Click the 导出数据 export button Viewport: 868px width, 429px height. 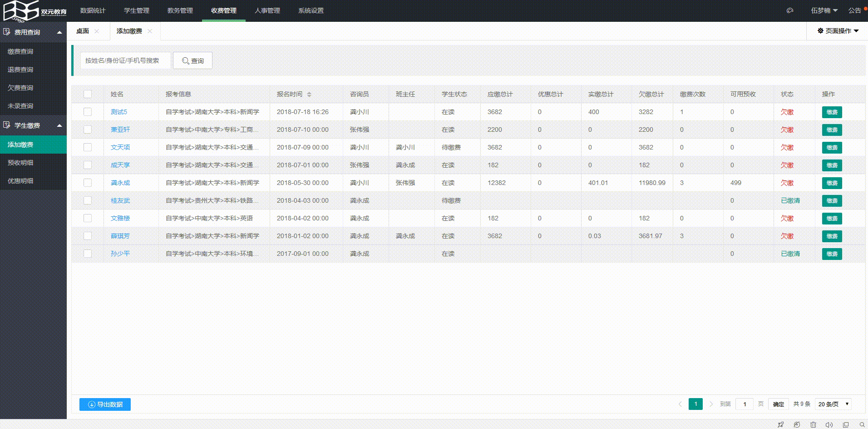tap(105, 404)
